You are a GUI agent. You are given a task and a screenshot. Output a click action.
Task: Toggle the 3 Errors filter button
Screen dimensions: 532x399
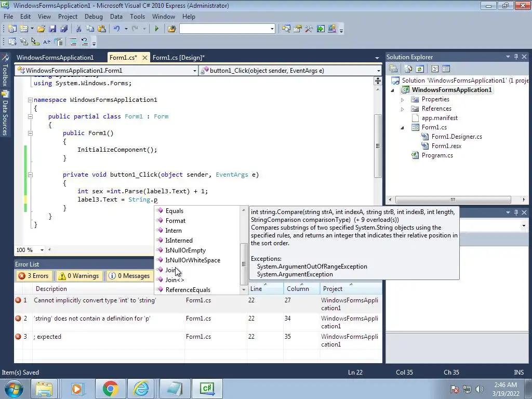tap(34, 276)
